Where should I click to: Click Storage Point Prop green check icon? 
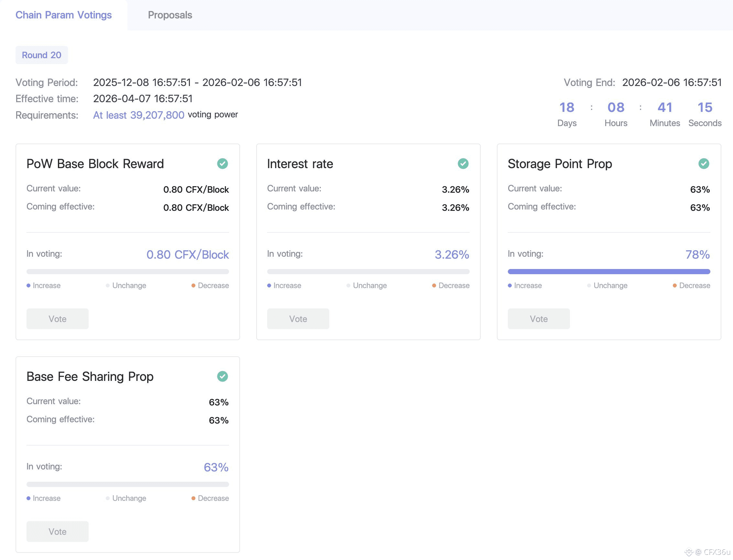point(704,164)
